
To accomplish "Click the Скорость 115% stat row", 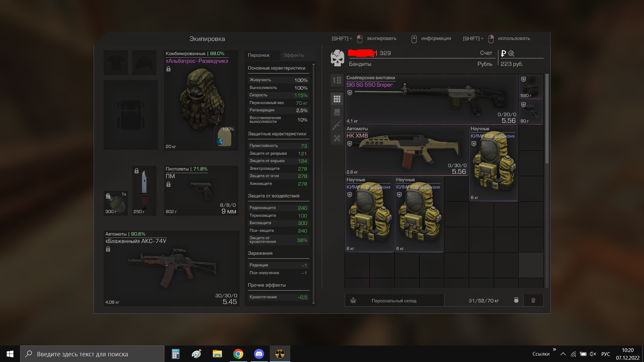I will coord(278,95).
